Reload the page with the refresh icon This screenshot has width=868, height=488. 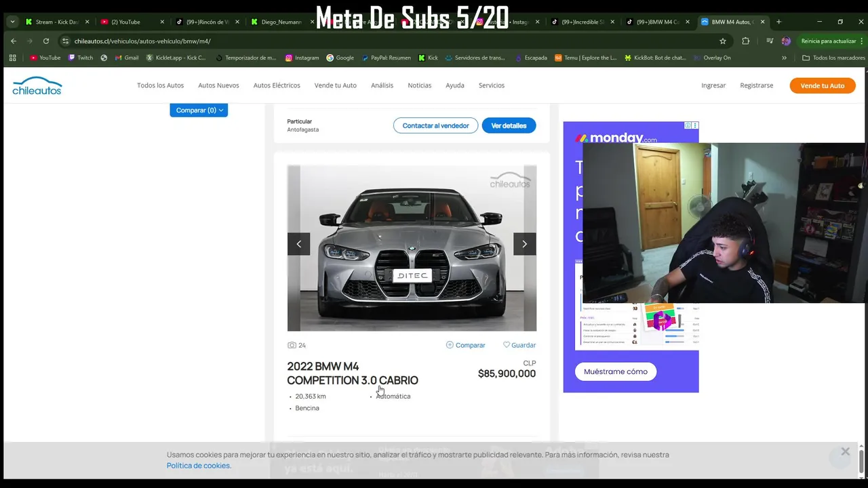coord(46,41)
